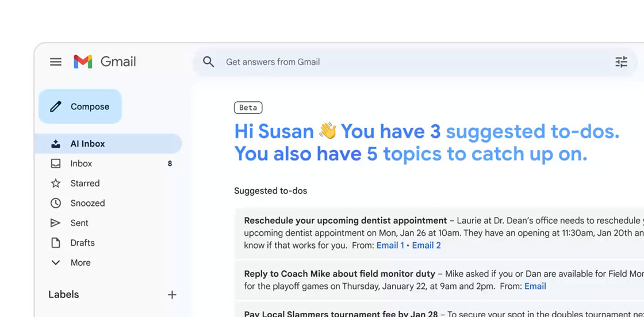Open the Inbox folder
Screen dimensions: 644x317
tap(81, 163)
